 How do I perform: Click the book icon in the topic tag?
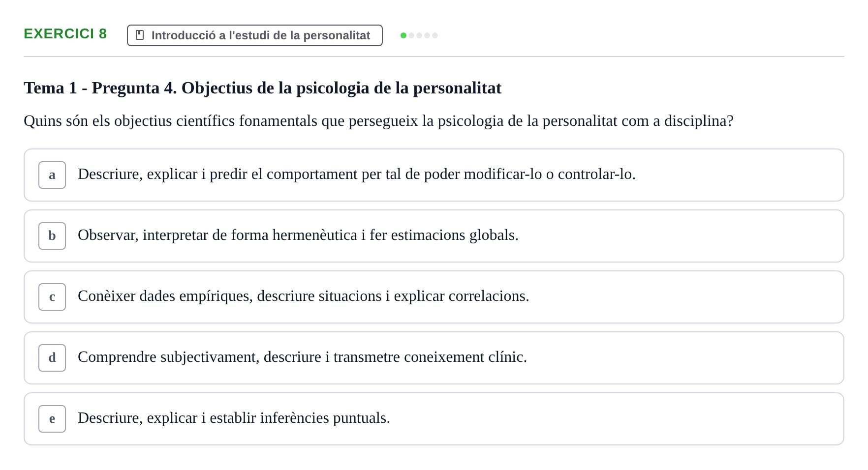140,35
